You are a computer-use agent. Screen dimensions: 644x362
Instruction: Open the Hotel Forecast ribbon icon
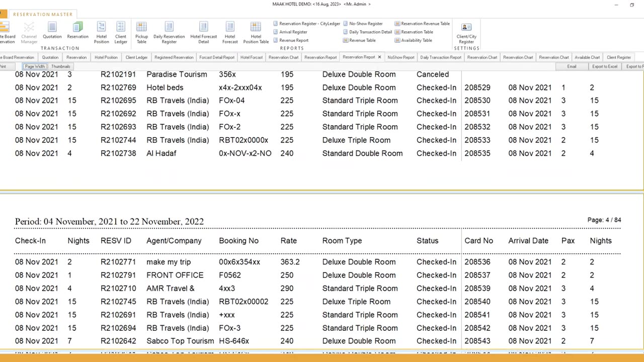click(x=230, y=33)
